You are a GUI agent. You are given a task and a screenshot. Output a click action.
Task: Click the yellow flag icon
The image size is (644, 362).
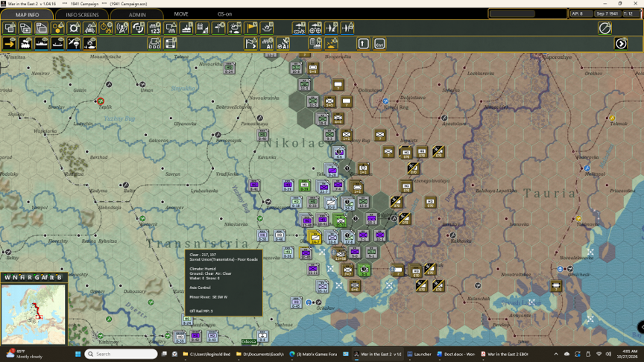pos(251,28)
